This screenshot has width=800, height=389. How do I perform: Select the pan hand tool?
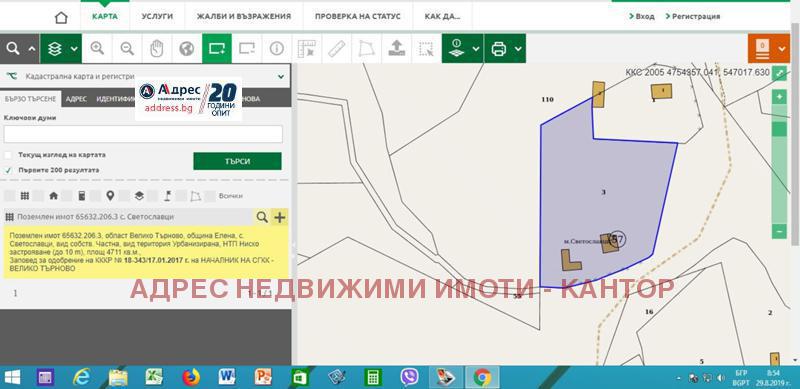click(157, 48)
